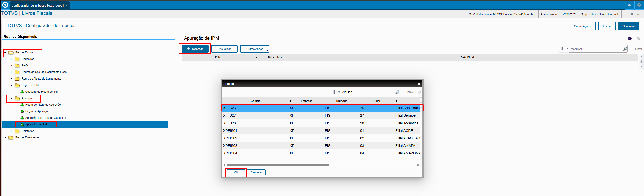Viewport: 644px width, 196px height.
Task: Click the Filtrar link beside Pesquisar field
Action: [x=639, y=49]
